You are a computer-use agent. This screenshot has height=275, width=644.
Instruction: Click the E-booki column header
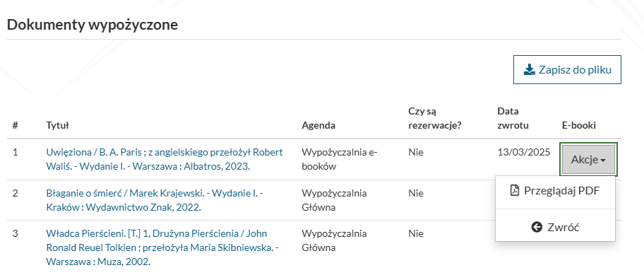point(579,126)
